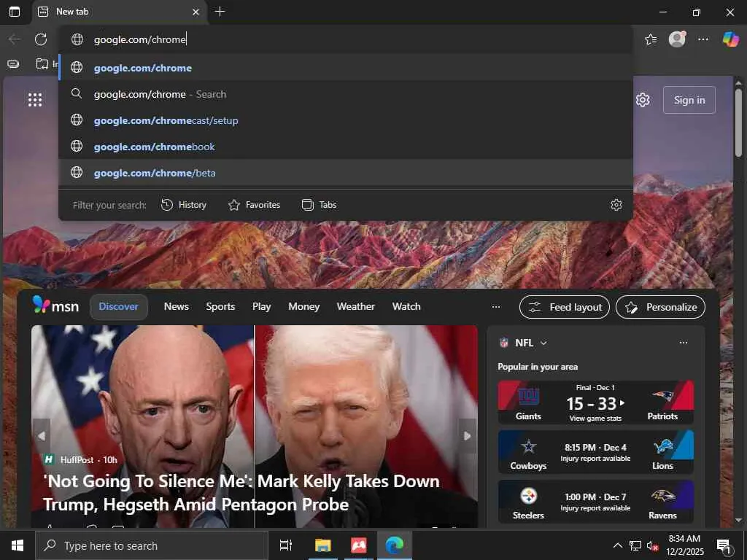Open Settings and more ellipsis menu

pyautogui.click(x=703, y=39)
